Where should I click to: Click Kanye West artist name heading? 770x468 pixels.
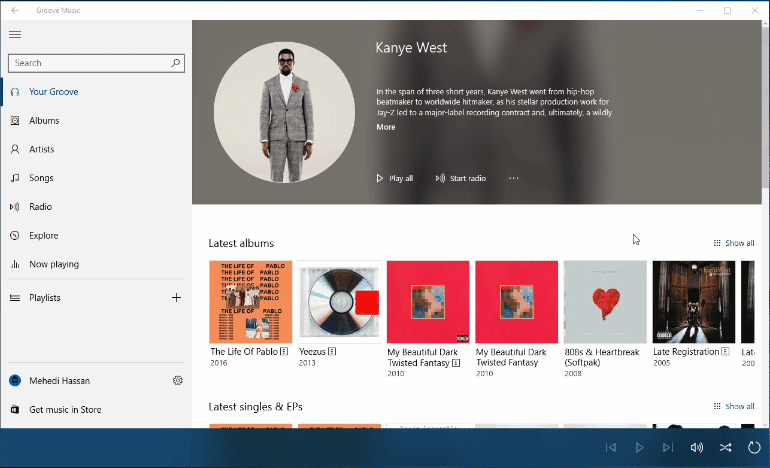[411, 48]
